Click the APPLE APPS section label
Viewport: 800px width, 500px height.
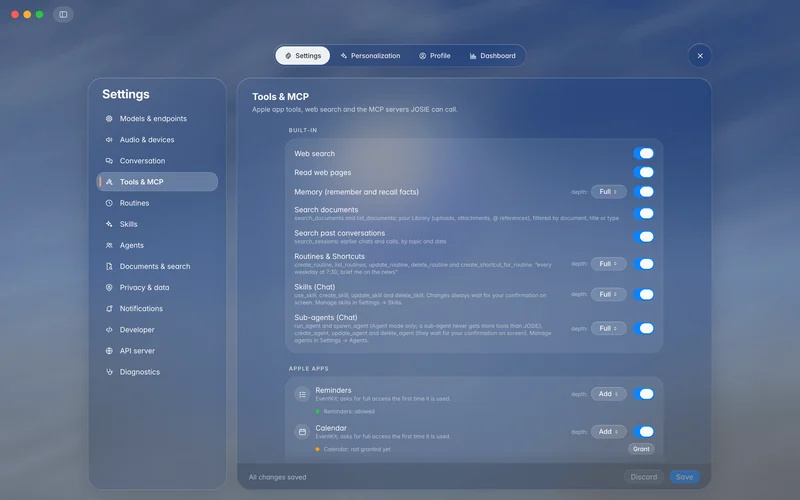(309, 368)
